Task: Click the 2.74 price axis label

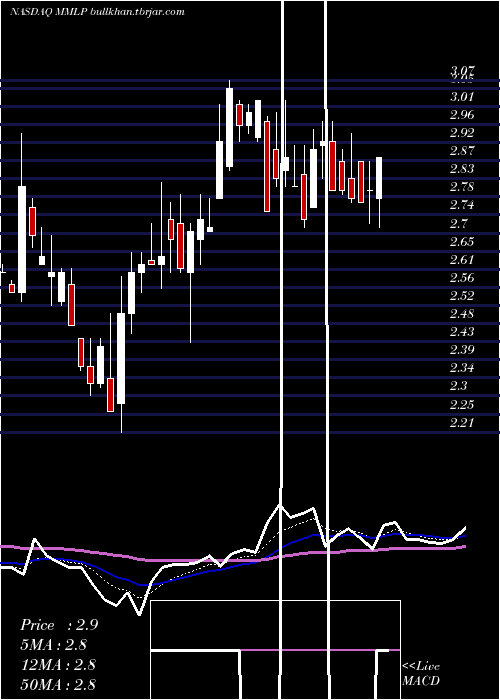Action: [462, 205]
